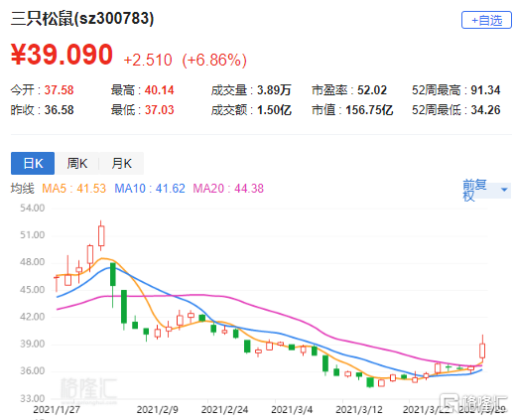Screen dimensions: 514x420
Task: Click the 42.00 y-axis label
Action: pos(32,317)
